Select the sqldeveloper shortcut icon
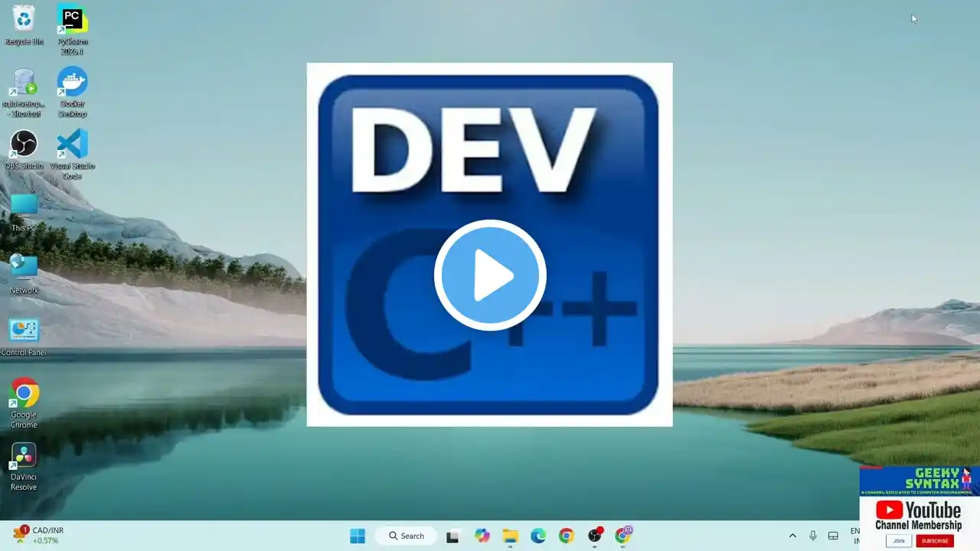Viewport: 980px width, 551px height. [24, 93]
